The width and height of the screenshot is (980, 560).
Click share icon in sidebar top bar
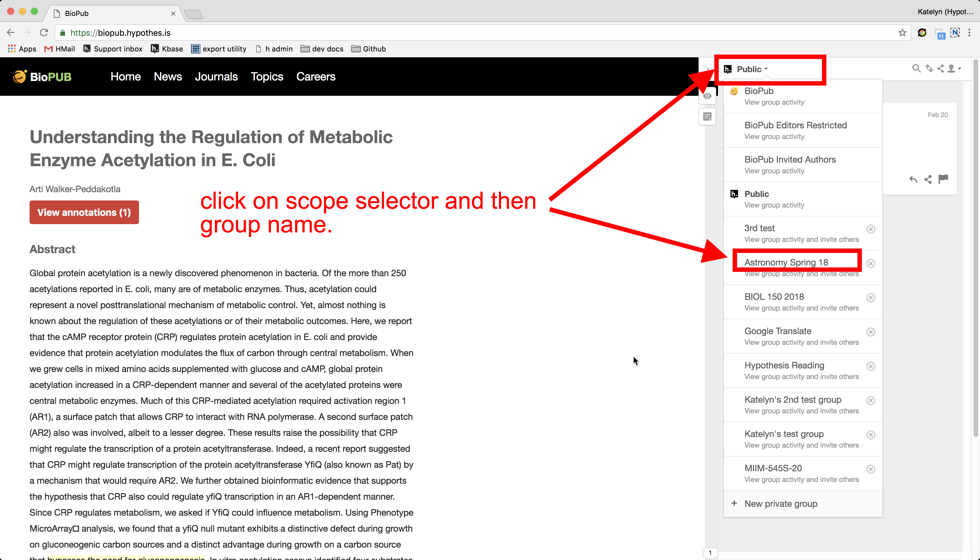click(x=940, y=69)
